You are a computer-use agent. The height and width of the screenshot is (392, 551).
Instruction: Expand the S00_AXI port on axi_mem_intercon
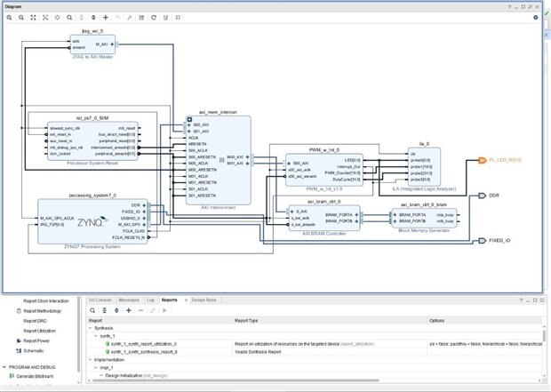[188, 125]
